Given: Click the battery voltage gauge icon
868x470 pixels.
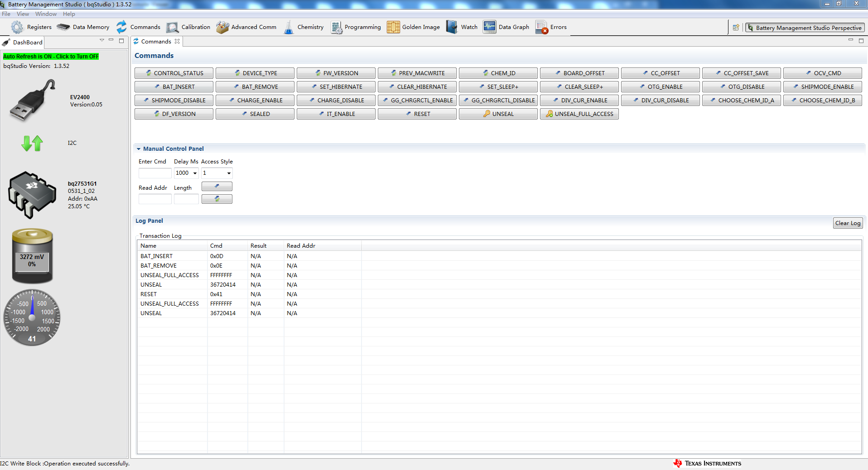Looking at the screenshot, I should (32, 256).
